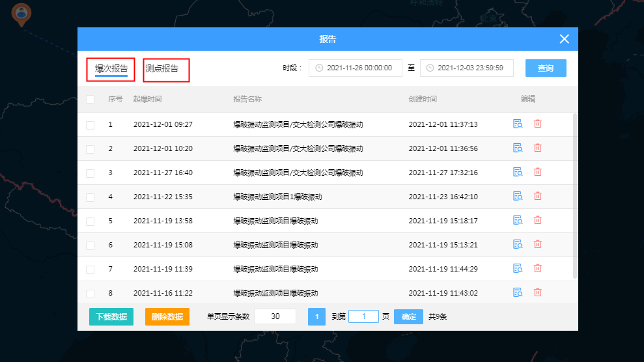Check the box for row 1
Viewport: 644px width, 362px height.
click(x=90, y=125)
